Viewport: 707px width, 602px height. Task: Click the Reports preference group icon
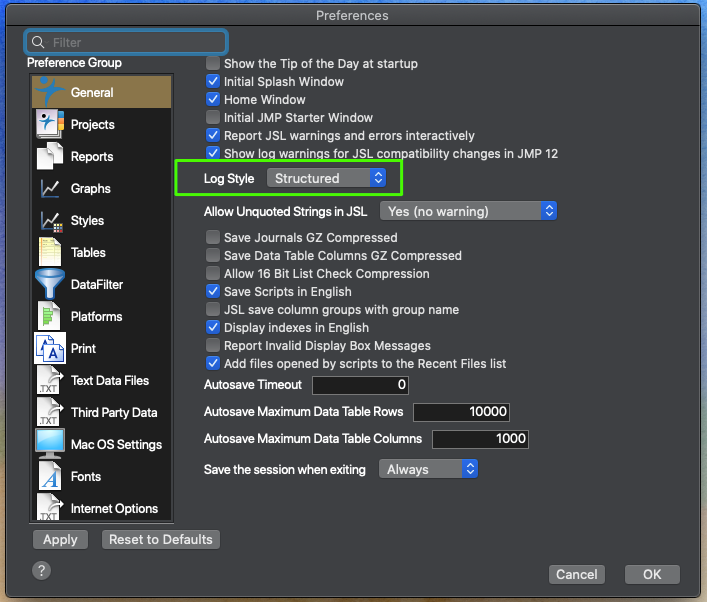tap(50, 156)
